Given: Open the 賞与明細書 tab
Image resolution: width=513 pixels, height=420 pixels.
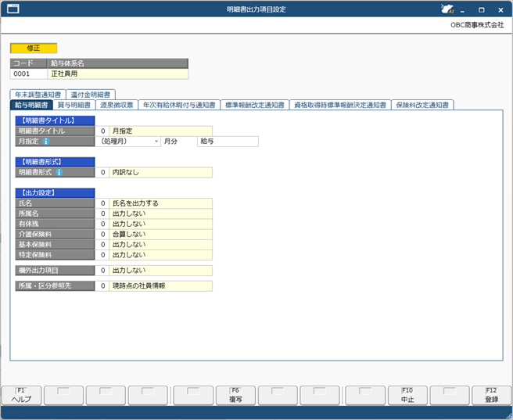Looking at the screenshot, I should (x=74, y=105).
